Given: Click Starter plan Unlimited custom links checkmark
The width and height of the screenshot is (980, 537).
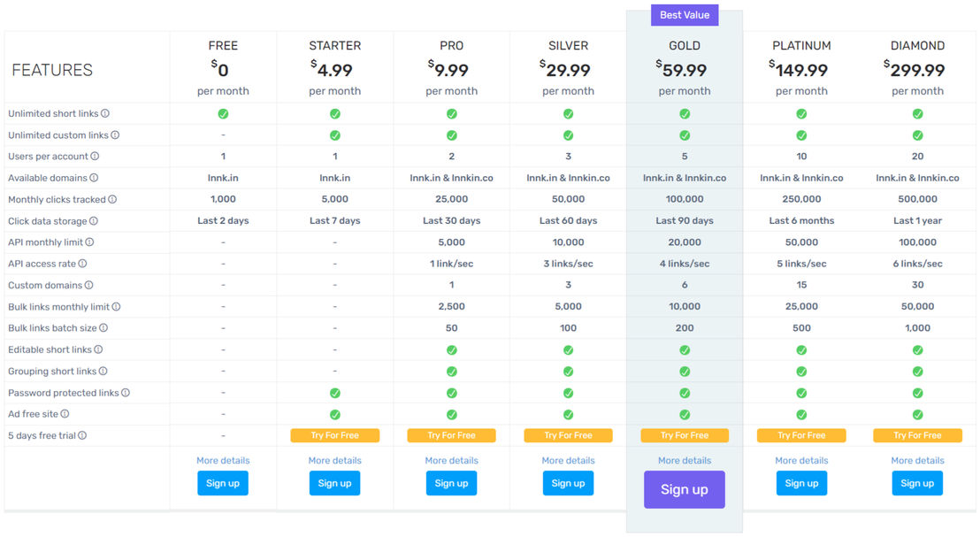Looking at the screenshot, I should [x=335, y=135].
